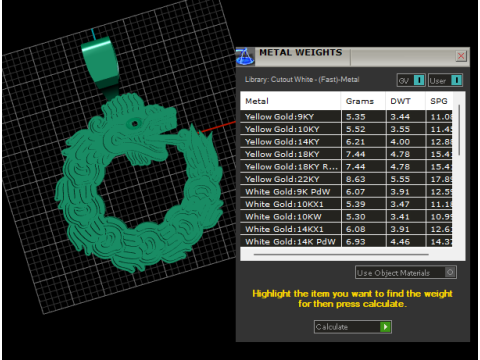Click the 3.44 DWT cell
The image size is (480, 360).
[x=406, y=117]
